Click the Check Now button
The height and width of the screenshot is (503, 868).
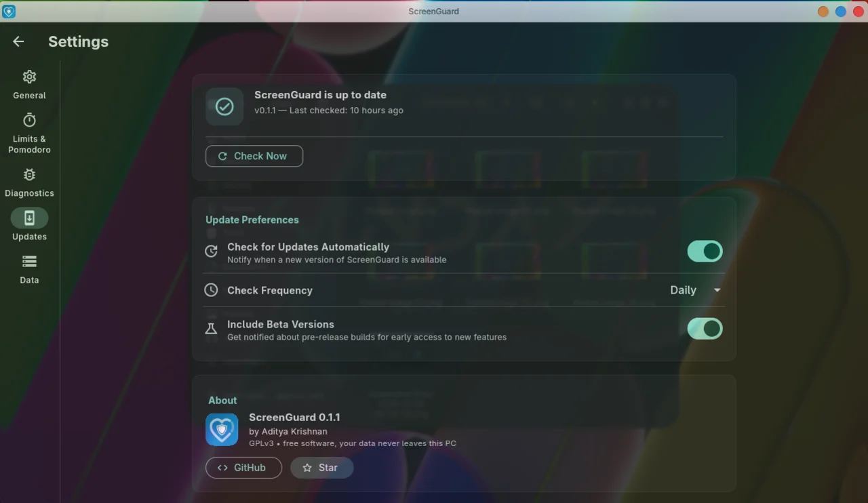[x=254, y=156]
